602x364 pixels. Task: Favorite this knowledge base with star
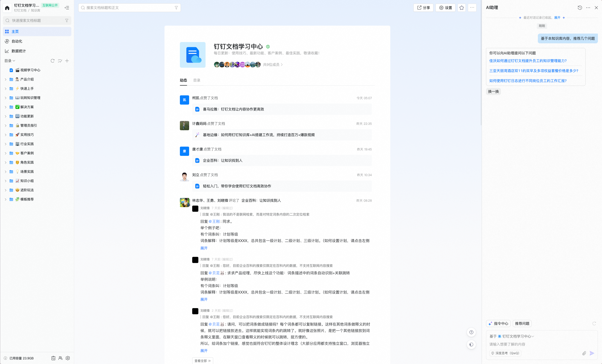[x=462, y=8]
